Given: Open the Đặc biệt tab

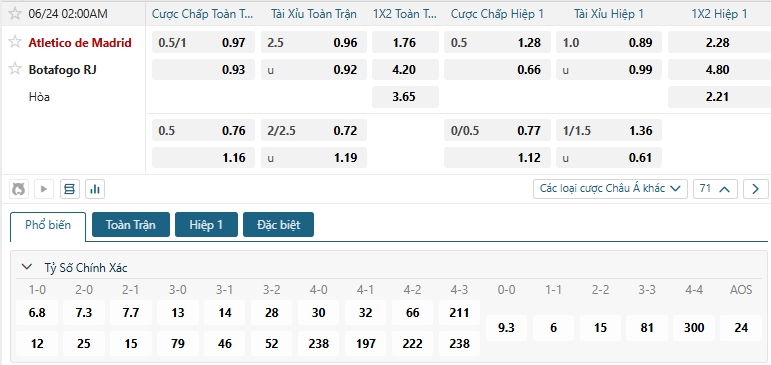Looking at the screenshot, I should pyautogui.click(x=278, y=225).
